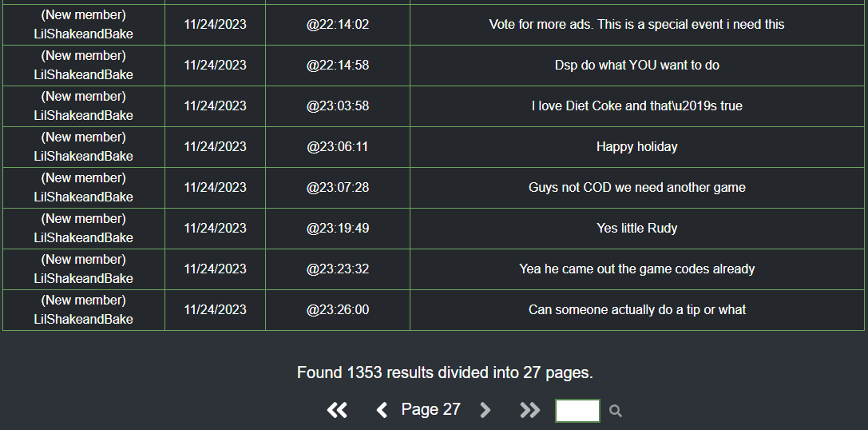Click the "Yes little Rudy" message
Screen dimensions: 868x430
pyautogui.click(x=636, y=229)
